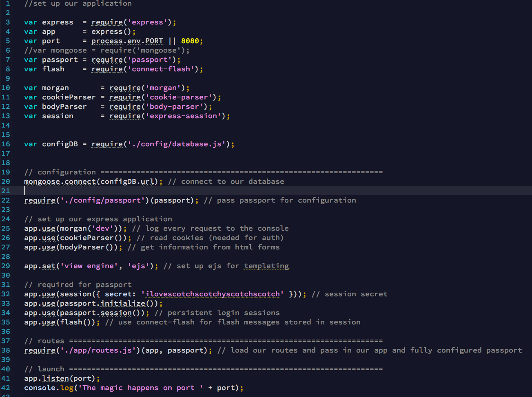532x397 pixels.
Task: Click the '// routes ====' divider comment
Action: click(204, 341)
